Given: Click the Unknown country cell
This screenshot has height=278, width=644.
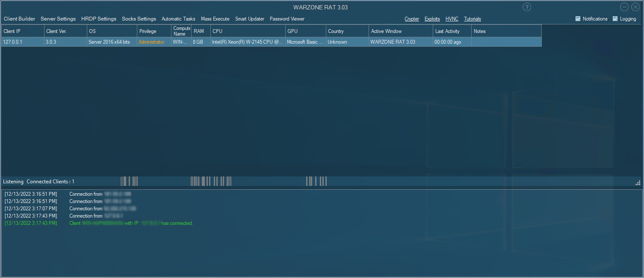Looking at the screenshot, I should pos(347,42).
